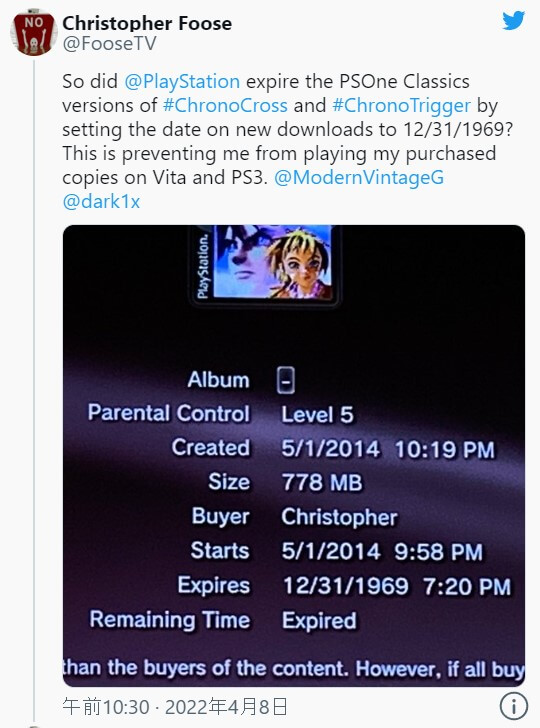This screenshot has width=540, height=728.
Task: Click the Expires 12/31/1969 date value
Action: pos(346,586)
